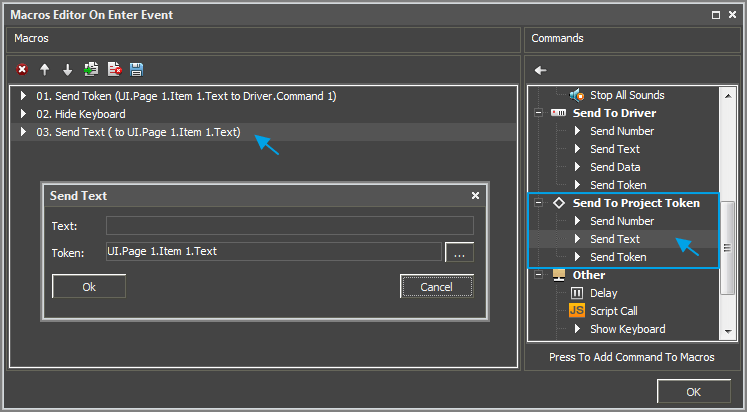Click Press To Add Command To Macros

(632, 357)
